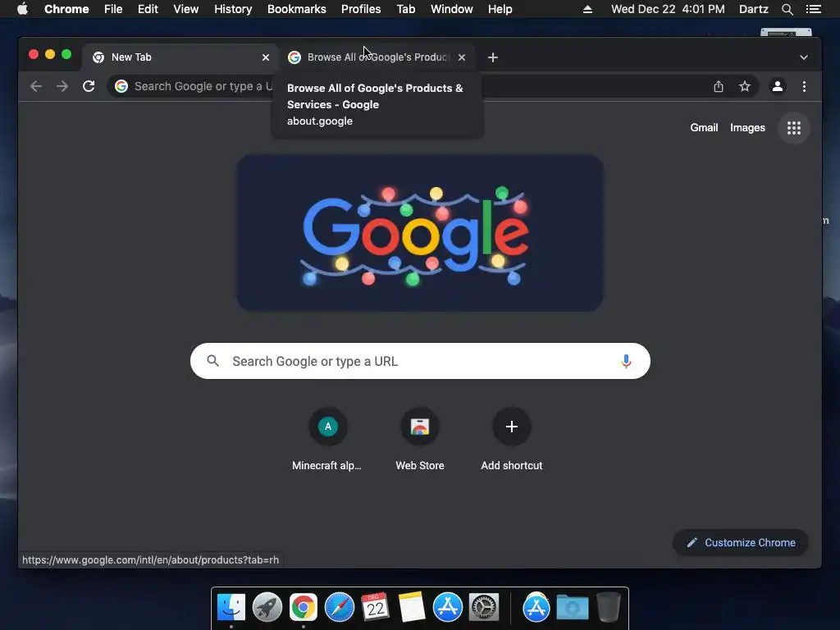Open the Trash in the dock

(608, 607)
